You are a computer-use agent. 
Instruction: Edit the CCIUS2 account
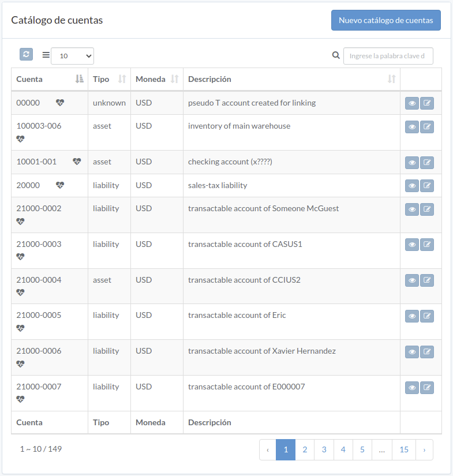tap(427, 280)
